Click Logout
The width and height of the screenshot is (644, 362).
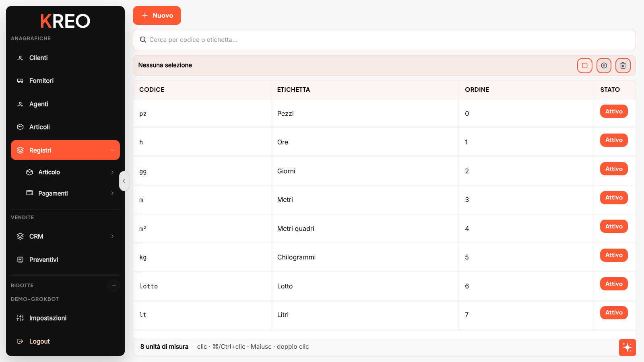65,341
